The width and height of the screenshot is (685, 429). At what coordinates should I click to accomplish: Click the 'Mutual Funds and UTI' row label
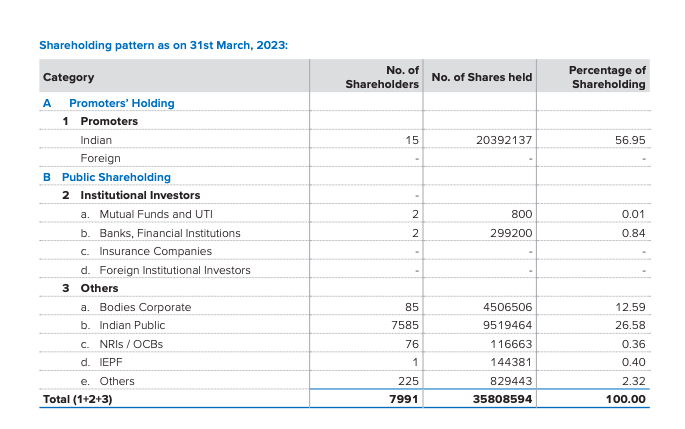(156, 214)
